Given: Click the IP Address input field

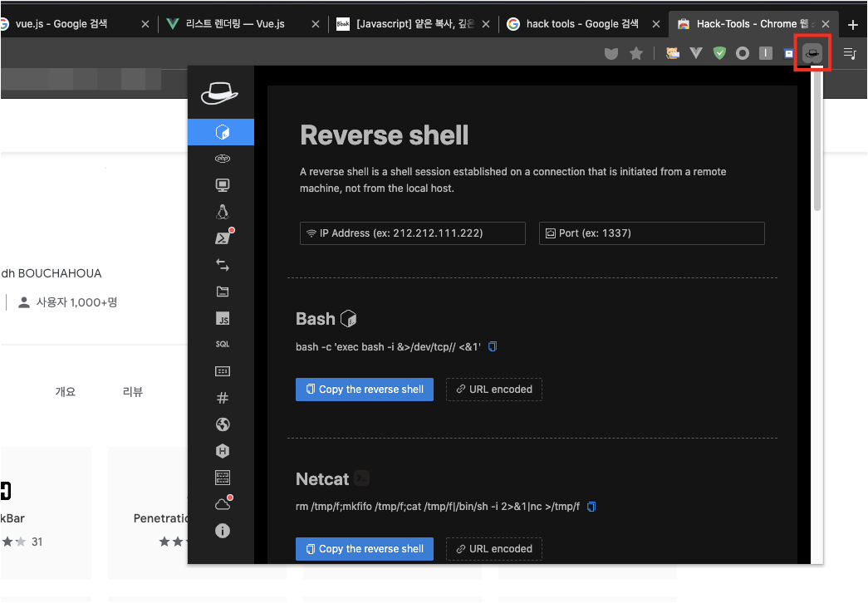Looking at the screenshot, I should tap(413, 233).
